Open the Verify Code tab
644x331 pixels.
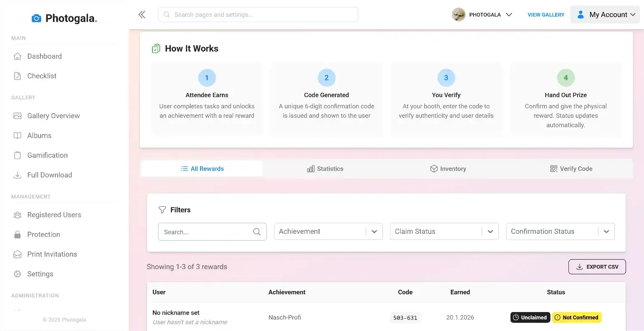pyautogui.click(x=571, y=169)
